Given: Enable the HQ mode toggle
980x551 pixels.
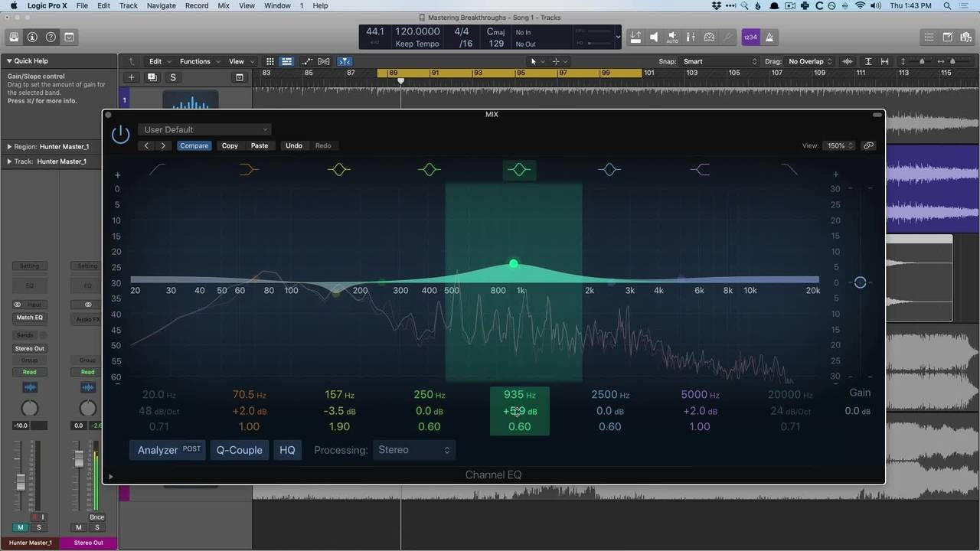Looking at the screenshot, I should (x=287, y=450).
